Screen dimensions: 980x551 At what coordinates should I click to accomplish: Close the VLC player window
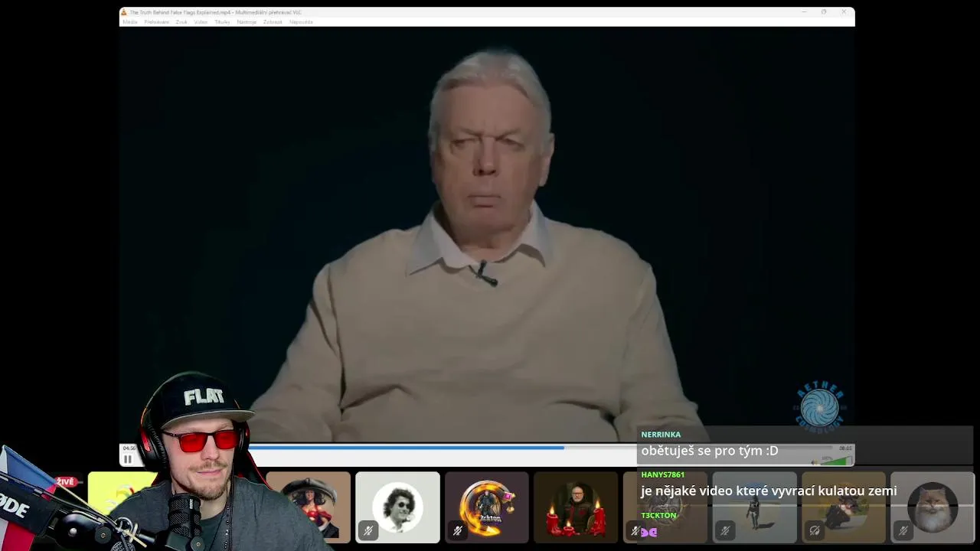pos(844,12)
